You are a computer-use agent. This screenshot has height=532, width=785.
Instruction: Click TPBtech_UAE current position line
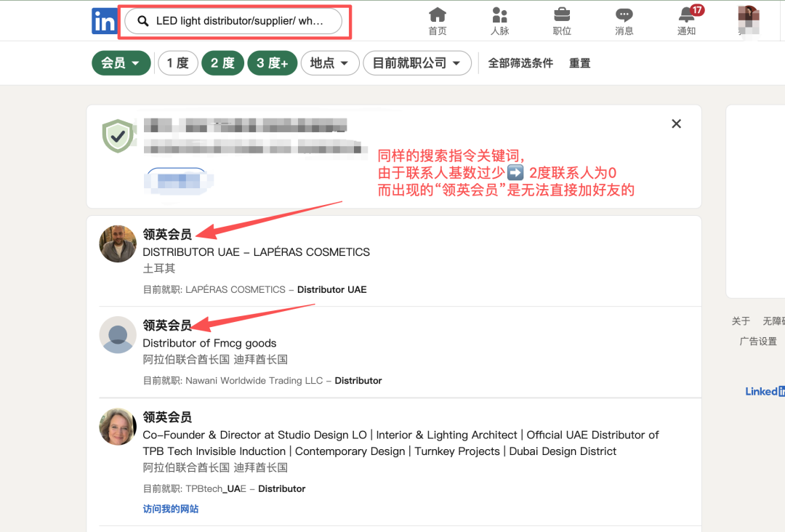click(224, 488)
